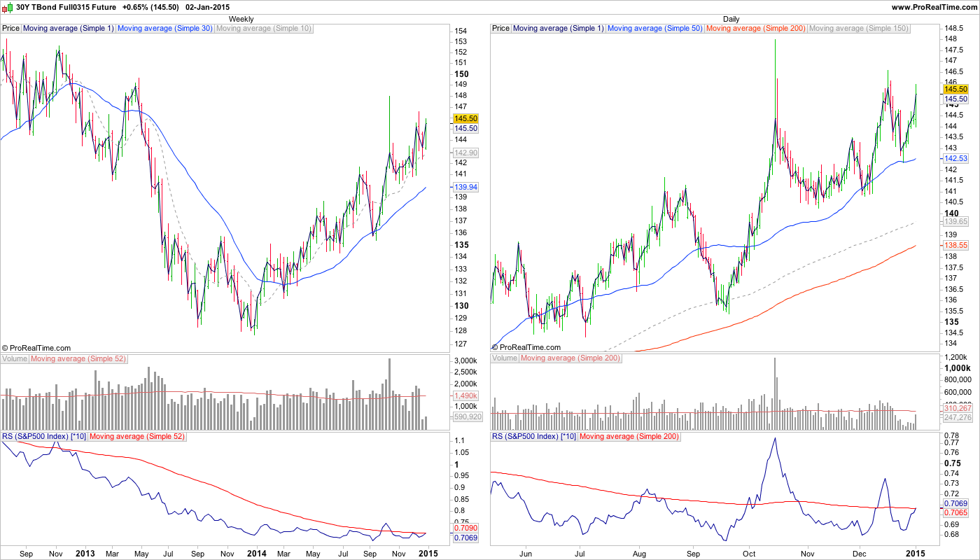Click Moving average (Simple 52) in Weekly volume panel

[78, 358]
